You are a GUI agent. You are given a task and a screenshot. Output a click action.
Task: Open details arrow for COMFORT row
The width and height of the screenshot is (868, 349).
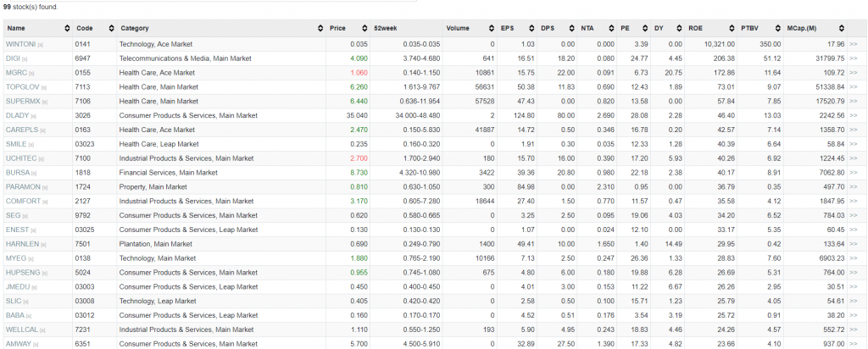(853, 202)
